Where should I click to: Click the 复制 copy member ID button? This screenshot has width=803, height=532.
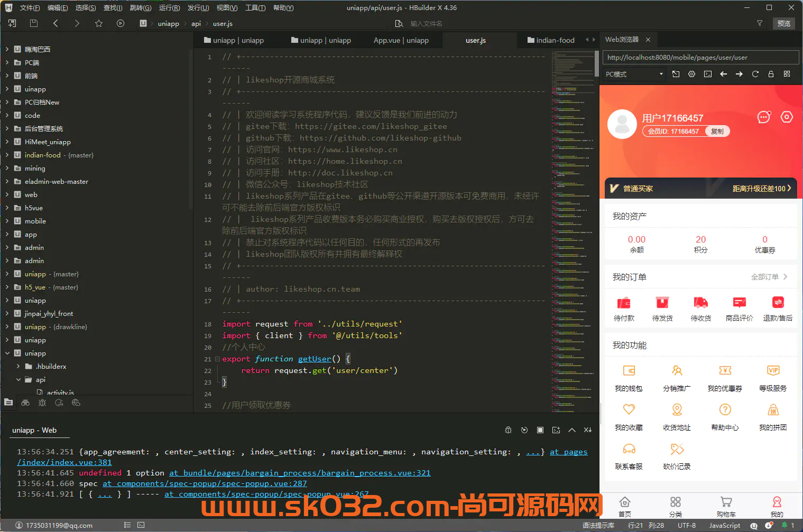tap(717, 131)
